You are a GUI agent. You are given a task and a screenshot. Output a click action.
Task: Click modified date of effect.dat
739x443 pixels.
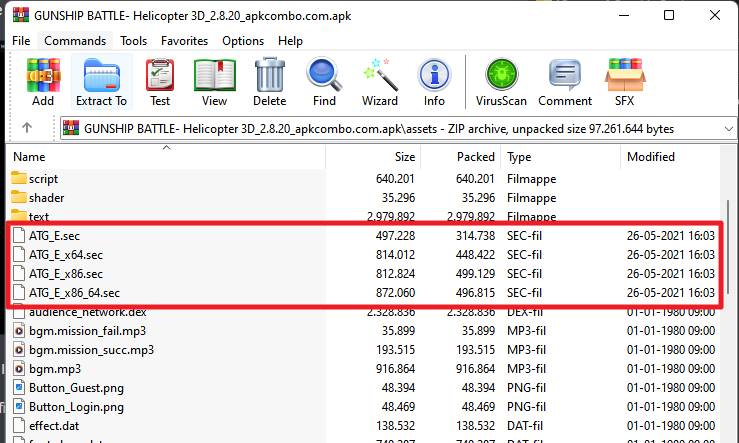[x=671, y=426]
